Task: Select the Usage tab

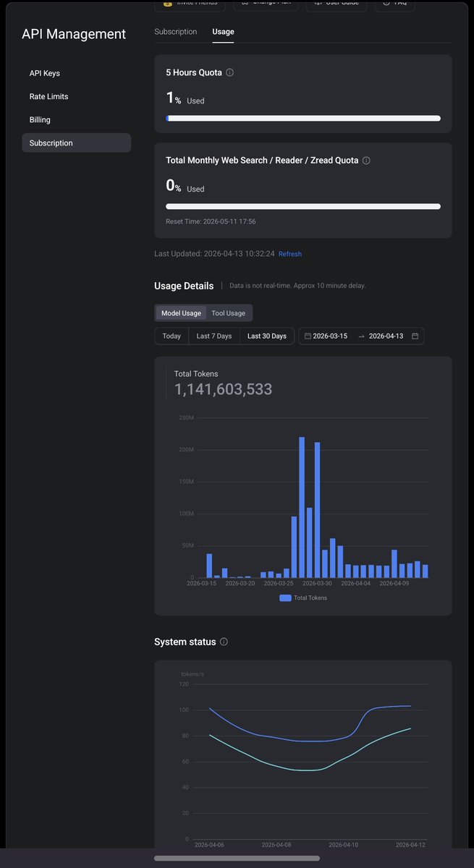Action: pyautogui.click(x=223, y=32)
